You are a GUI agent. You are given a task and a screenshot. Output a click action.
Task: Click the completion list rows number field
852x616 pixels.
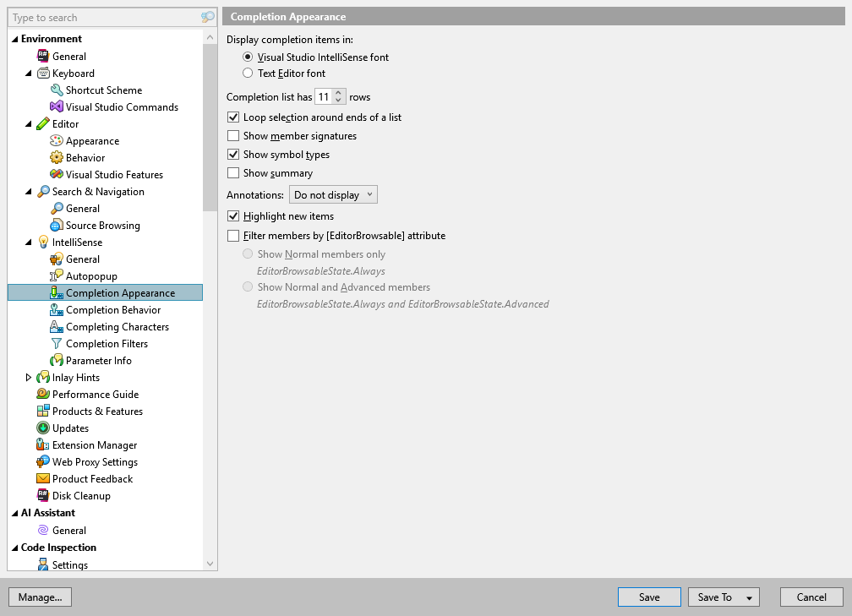coord(325,96)
